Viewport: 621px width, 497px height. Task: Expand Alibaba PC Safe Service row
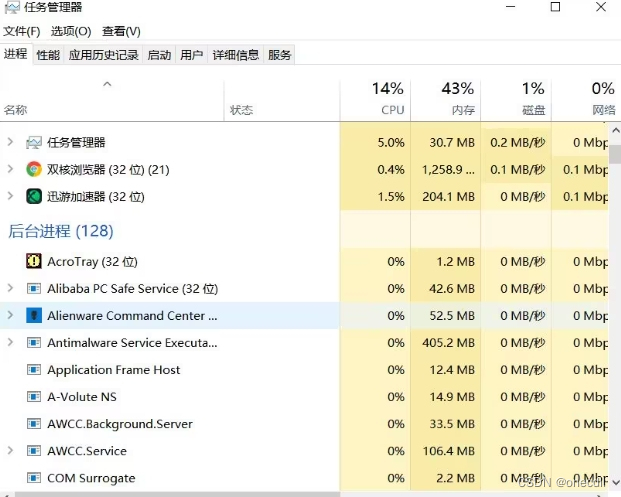click(x=11, y=288)
